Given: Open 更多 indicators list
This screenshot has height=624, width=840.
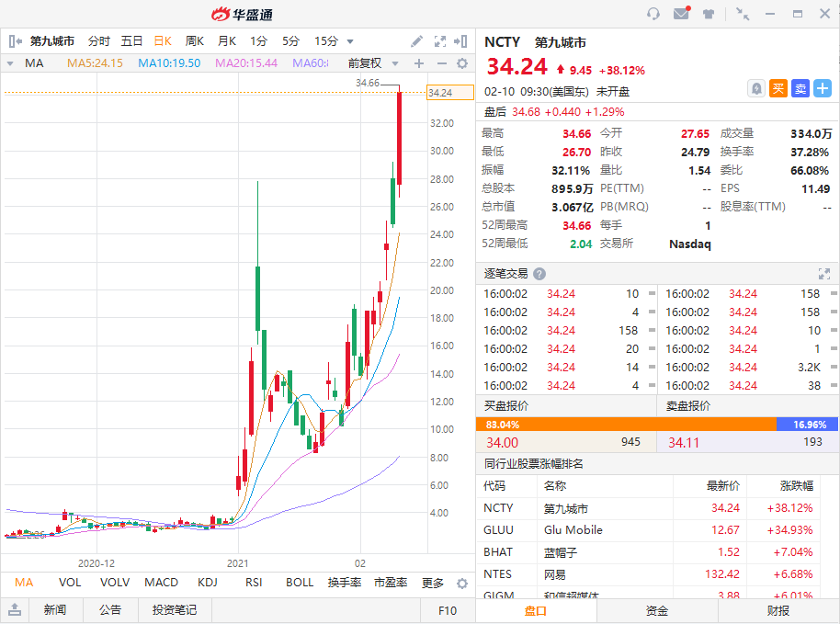Looking at the screenshot, I should (433, 583).
